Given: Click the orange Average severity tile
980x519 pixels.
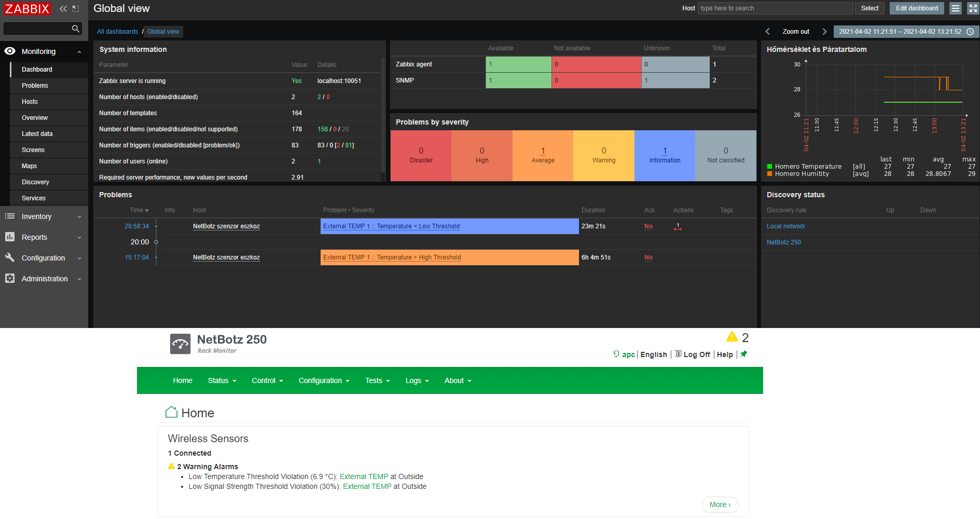Looking at the screenshot, I should [x=543, y=156].
